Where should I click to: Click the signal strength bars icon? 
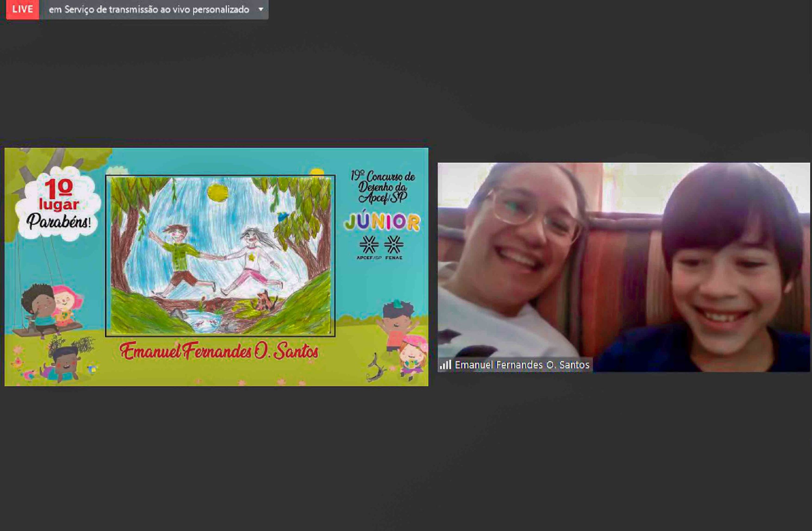(x=445, y=365)
